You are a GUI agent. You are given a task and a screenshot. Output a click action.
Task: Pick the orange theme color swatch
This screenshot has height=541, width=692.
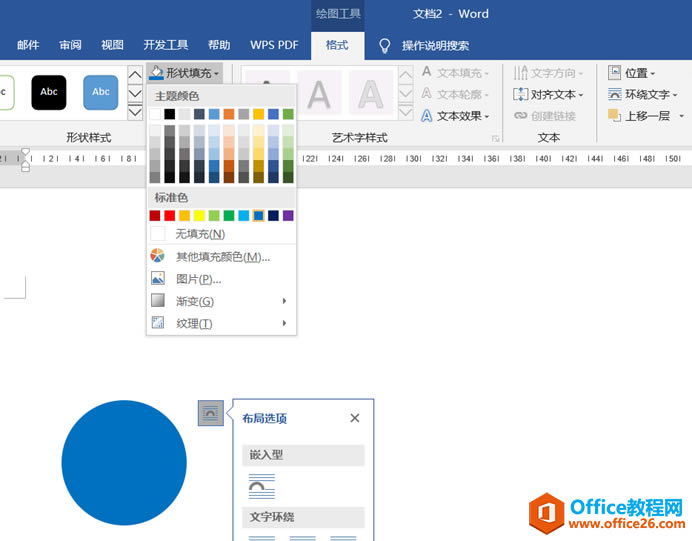[229, 114]
